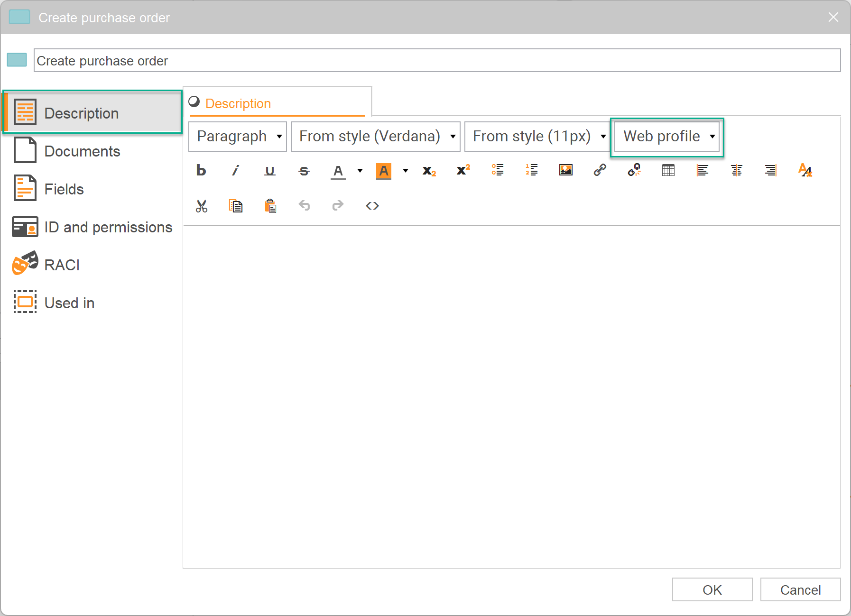851x616 pixels.
Task: Click the orange highlight color icon
Action: coord(384,171)
